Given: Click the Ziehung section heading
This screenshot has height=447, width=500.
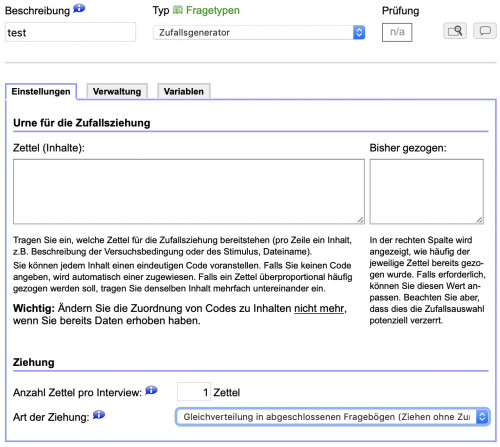Looking at the screenshot, I should 34,362.
